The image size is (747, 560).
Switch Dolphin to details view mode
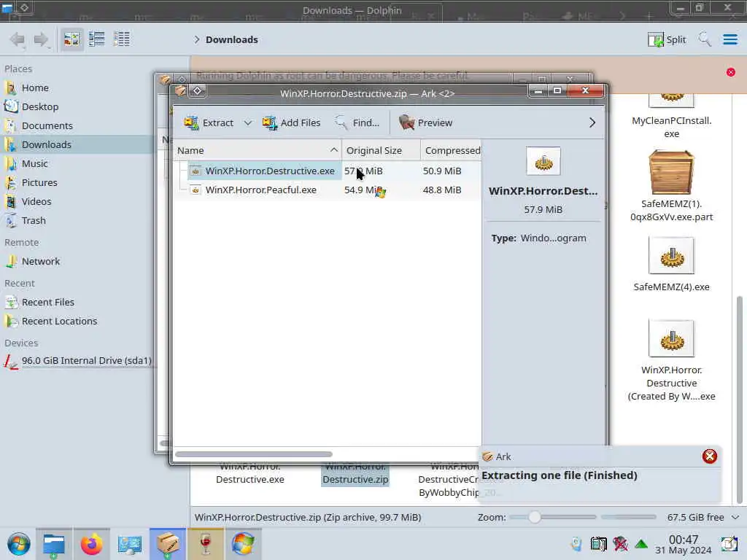point(122,39)
